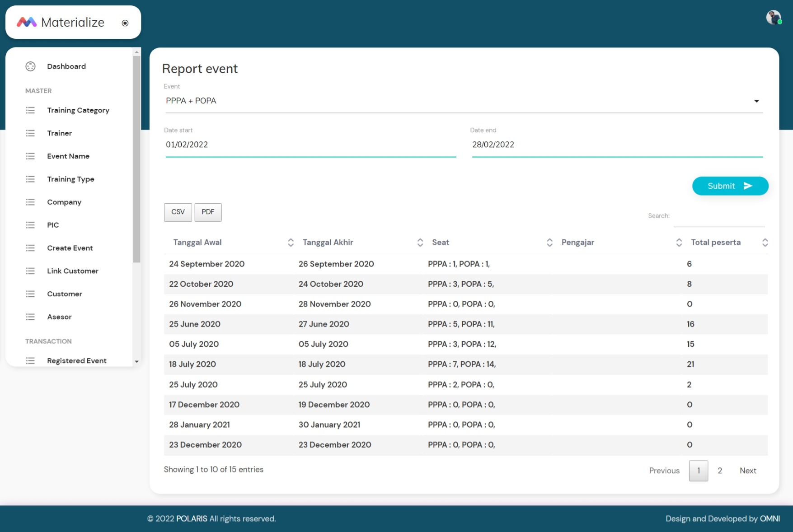Open the Event dropdown PPPA + POPA
This screenshot has width=793, height=532.
pos(464,101)
